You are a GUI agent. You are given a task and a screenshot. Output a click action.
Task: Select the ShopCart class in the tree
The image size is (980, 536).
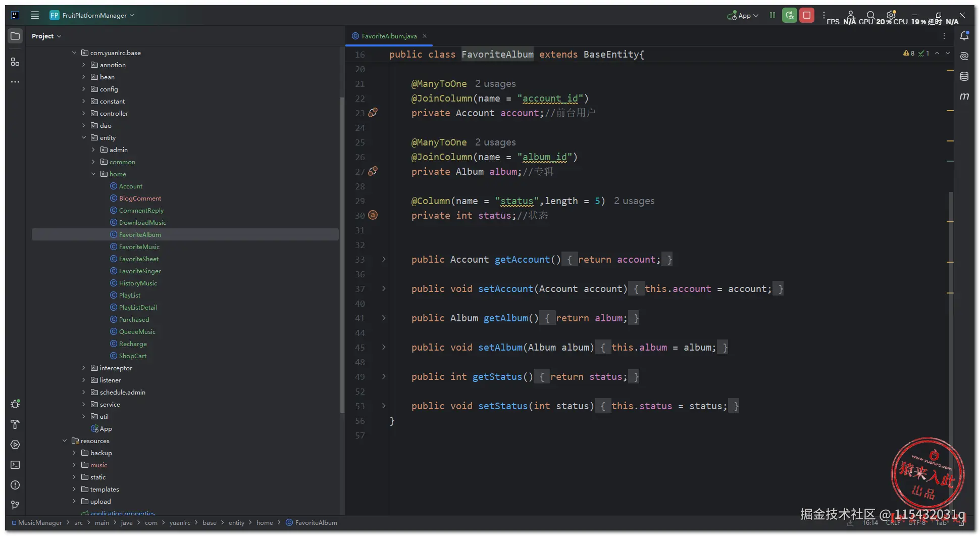pyautogui.click(x=132, y=356)
